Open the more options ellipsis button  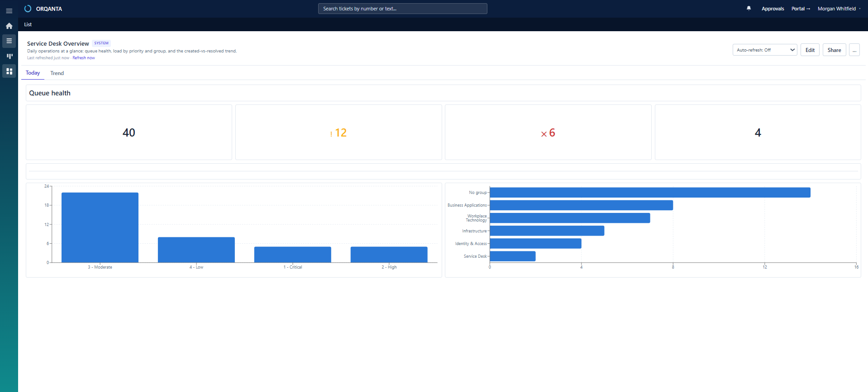click(854, 50)
